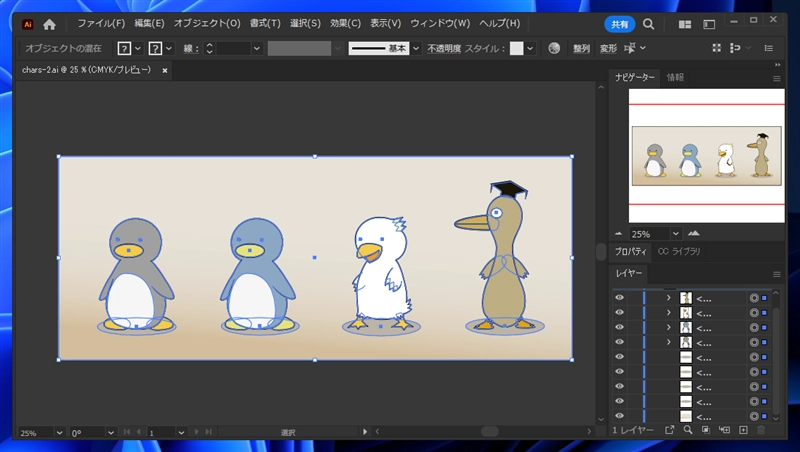Zoom out with Navigator small mountains icon

[619, 234]
